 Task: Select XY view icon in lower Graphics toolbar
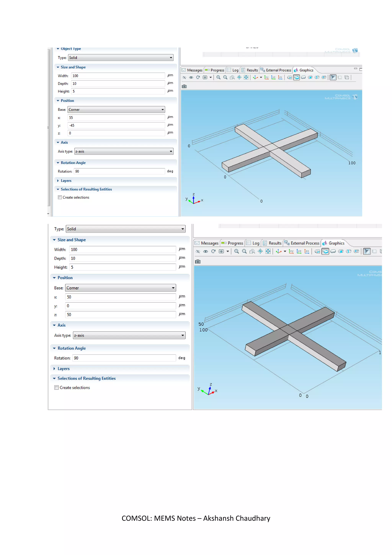tap(291, 251)
